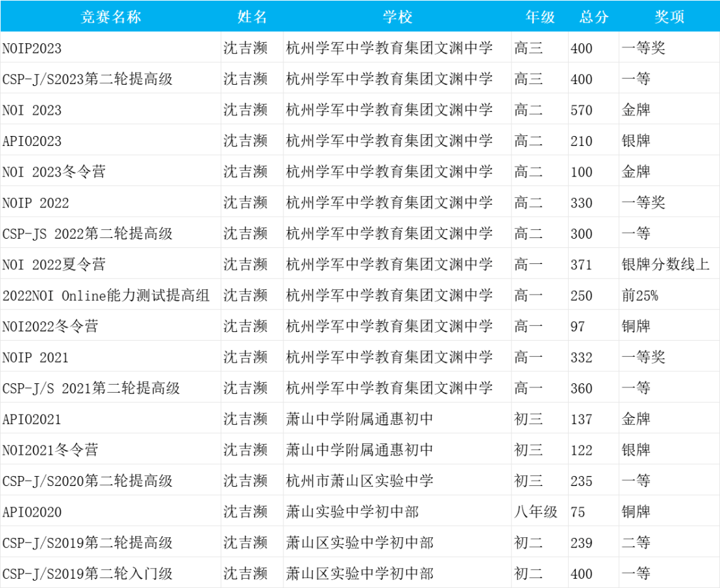The image size is (720, 588).
Task: Select the 姓名 column header
Action: tap(252, 17)
